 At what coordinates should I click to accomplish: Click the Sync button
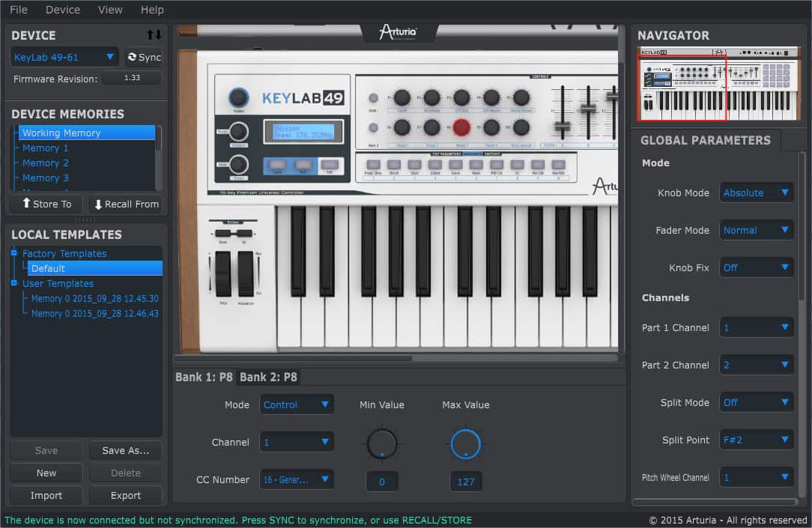(x=144, y=57)
